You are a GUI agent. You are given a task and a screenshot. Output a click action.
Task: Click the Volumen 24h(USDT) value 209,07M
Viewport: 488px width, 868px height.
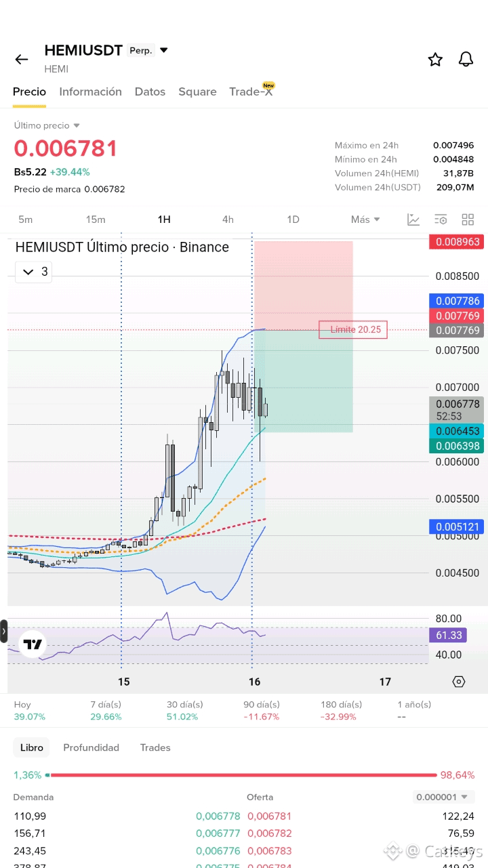455,187
